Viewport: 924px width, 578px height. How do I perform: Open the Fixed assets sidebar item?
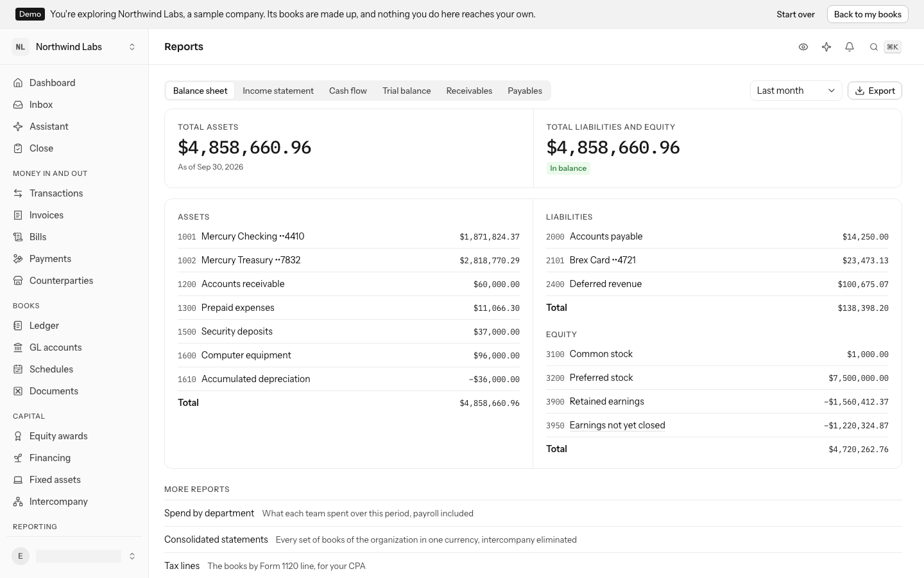74,480
